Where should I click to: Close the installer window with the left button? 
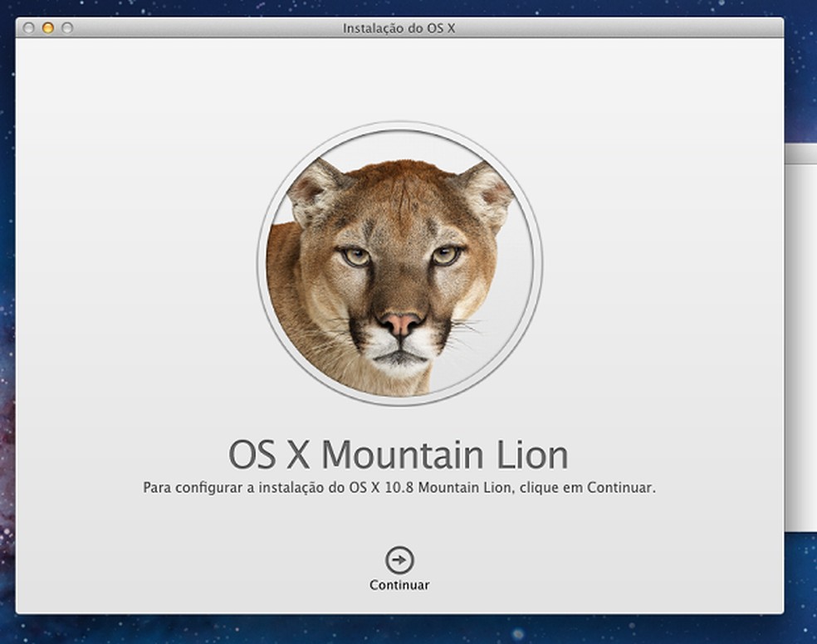point(29,28)
